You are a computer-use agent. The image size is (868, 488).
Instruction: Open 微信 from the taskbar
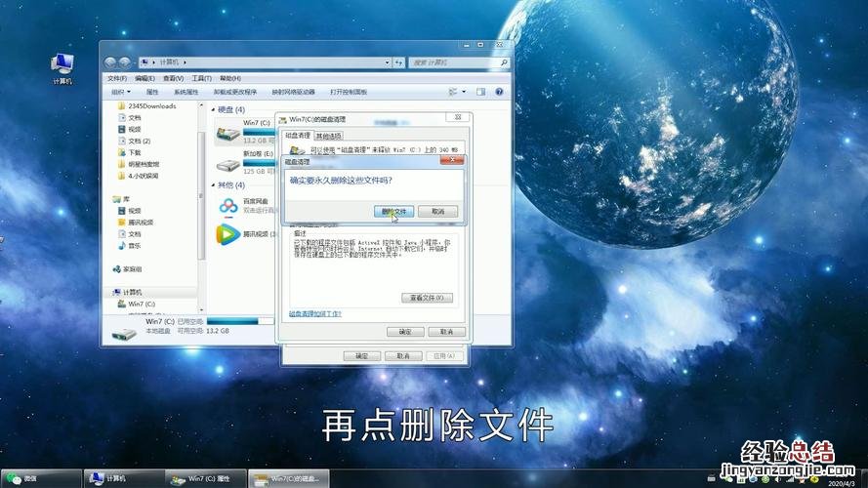(x=42, y=478)
